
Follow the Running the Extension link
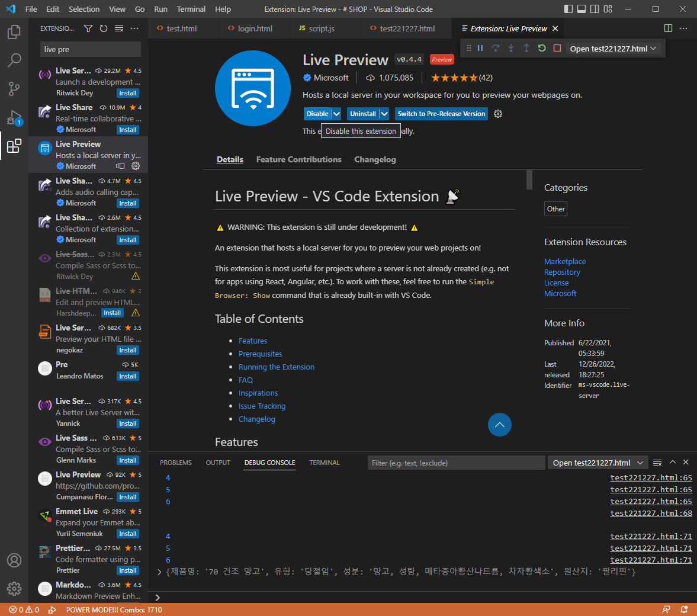277,367
